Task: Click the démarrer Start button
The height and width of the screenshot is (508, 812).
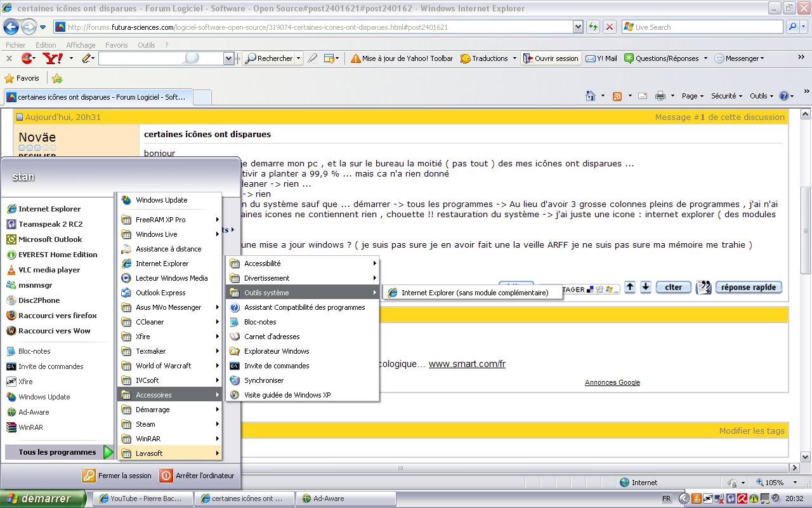Action: click(42, 498)
